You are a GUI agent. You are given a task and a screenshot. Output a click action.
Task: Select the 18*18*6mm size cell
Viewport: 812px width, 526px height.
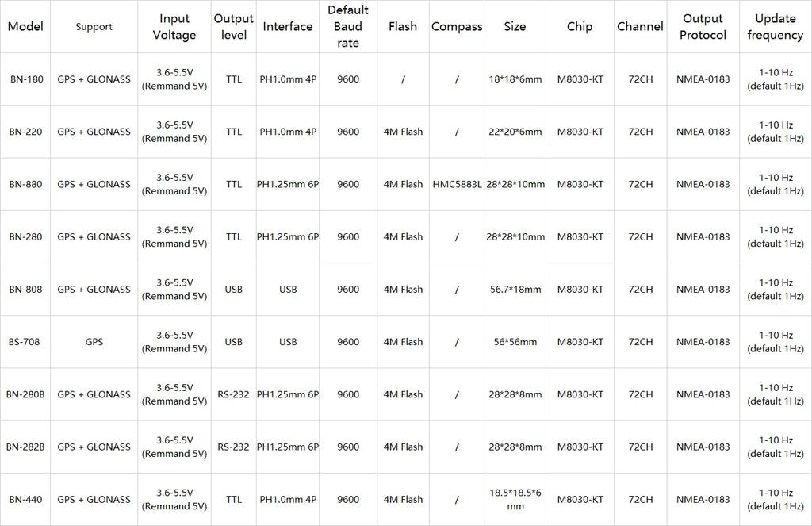(x=515, y=79)
